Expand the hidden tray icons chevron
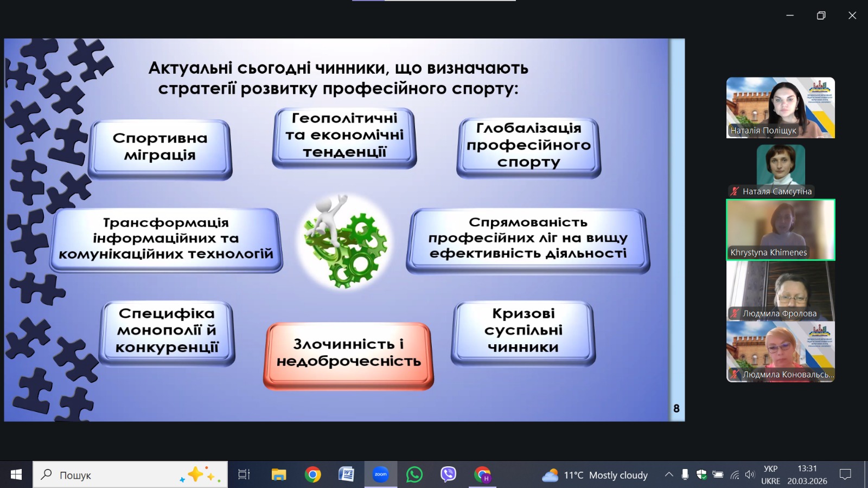 tap(669, 474)
